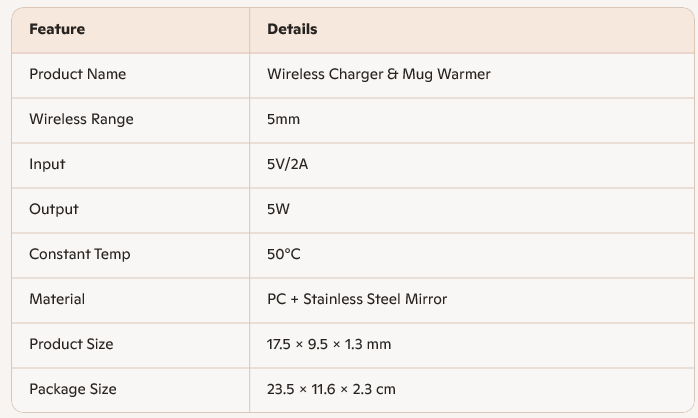Select the Input label cell
This screenshot has width=698, height=418.
point(47,164)
